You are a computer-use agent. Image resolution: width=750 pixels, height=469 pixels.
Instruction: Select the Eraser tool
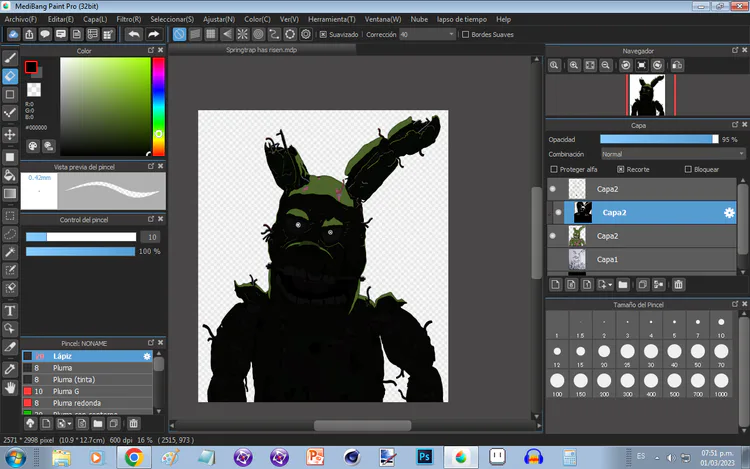click(x=10, y=76)
